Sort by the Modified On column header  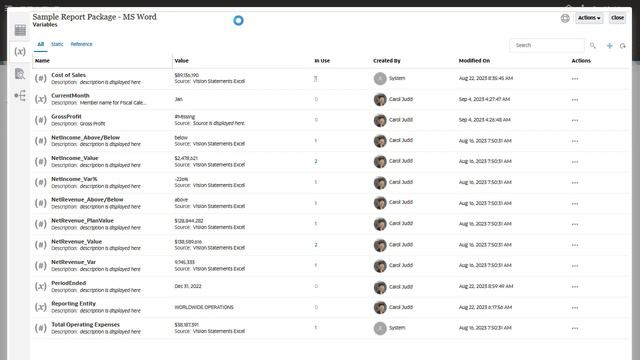[x=474, y=61]
